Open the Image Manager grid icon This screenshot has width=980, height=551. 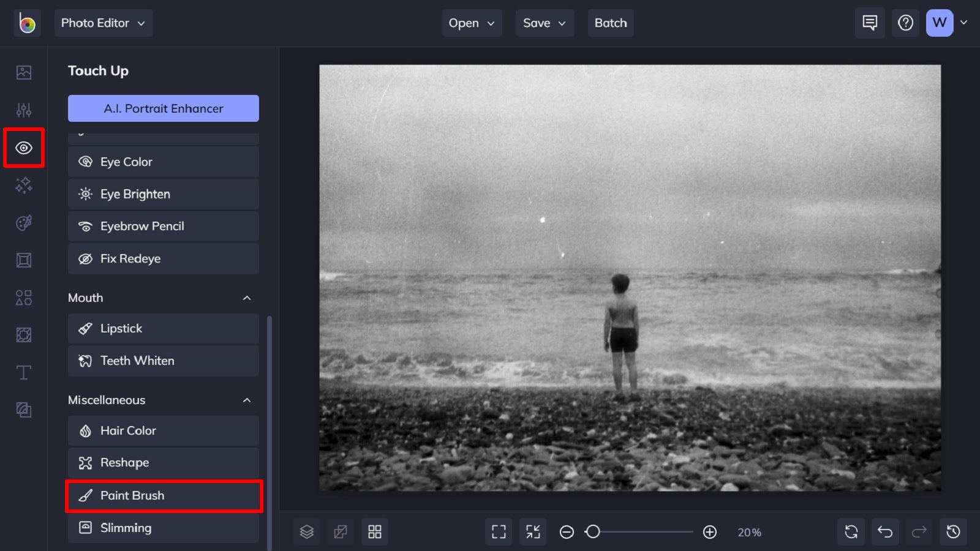[x=375, y=531]
